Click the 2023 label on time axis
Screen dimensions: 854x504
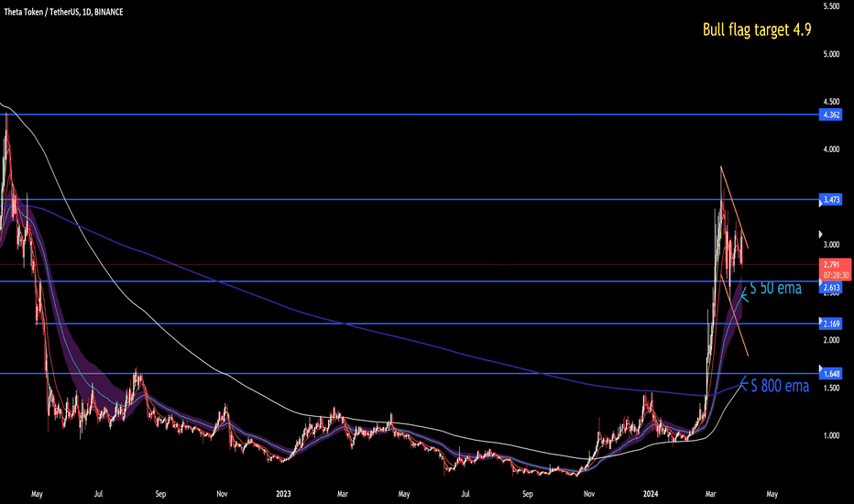(x=283, y=494)
